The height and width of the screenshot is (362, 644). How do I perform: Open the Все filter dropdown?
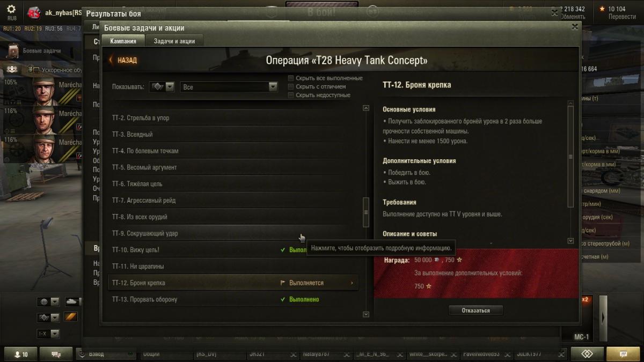(229, 86)
